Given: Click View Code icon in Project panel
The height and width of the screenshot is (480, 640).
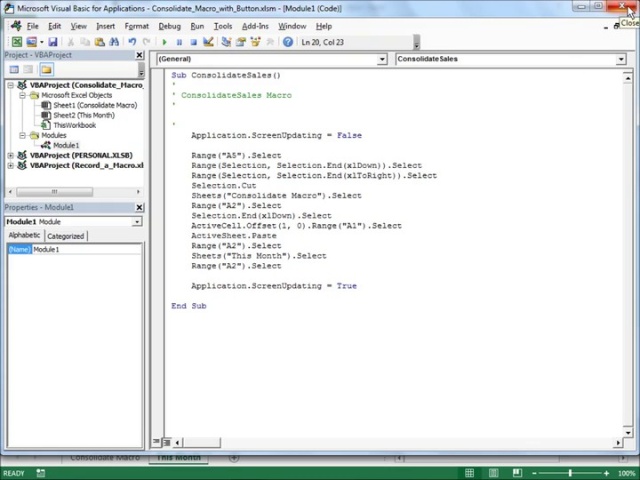Looking at the screenshot, I should click(14, 70).
